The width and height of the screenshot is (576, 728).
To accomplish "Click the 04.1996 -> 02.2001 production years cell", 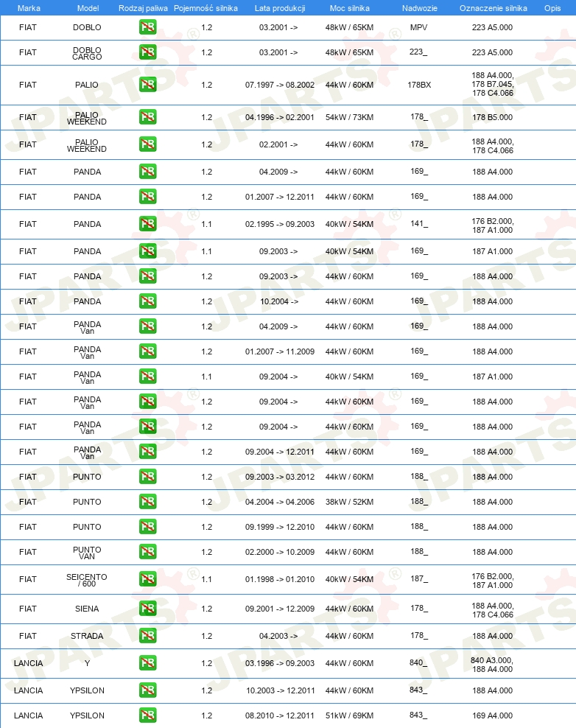I will click(280, 117).
